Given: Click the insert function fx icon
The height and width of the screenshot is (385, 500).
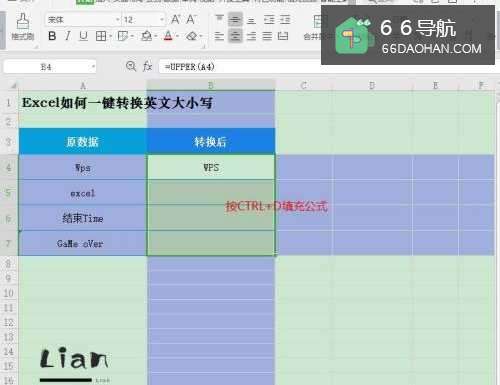Looking at the screenshot, I should coord(147,67).
